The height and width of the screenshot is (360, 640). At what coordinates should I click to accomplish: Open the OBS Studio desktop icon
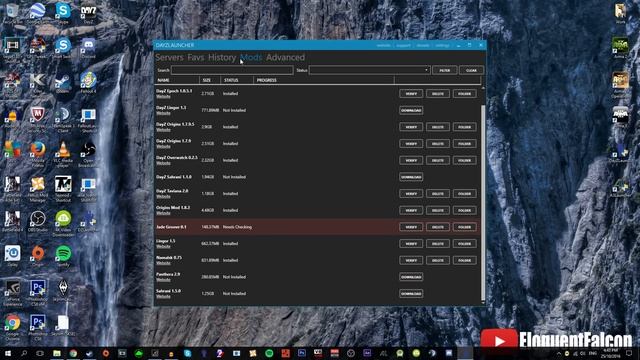[38, 222]
